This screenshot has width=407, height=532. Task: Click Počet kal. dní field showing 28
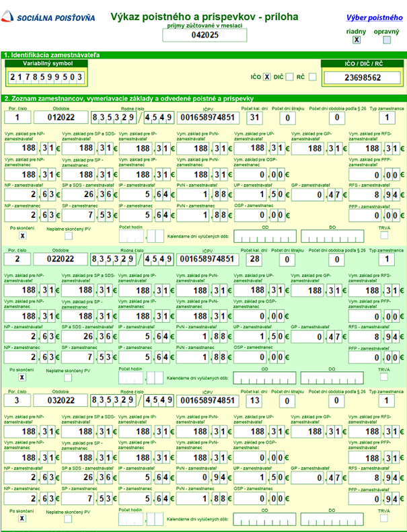point(254,259)
